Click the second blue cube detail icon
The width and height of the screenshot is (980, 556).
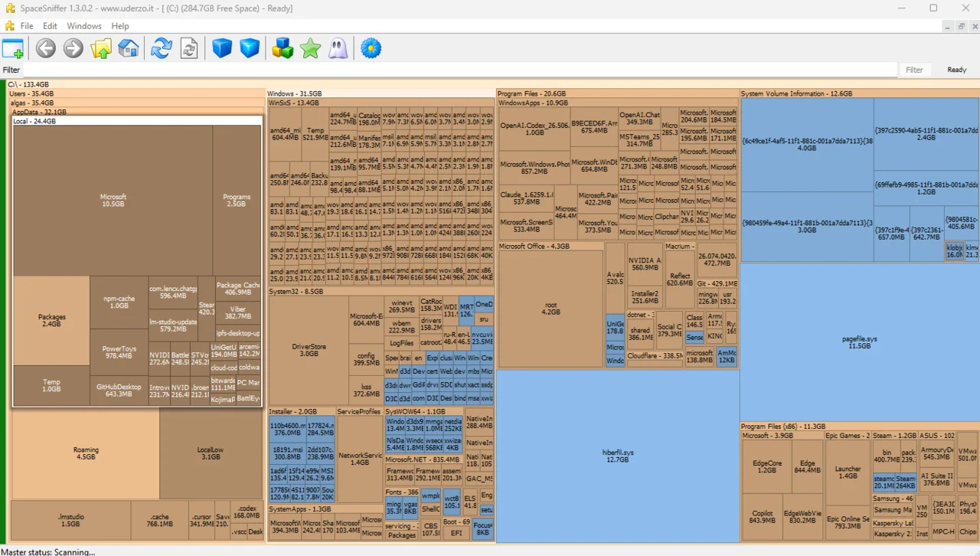(250, 49)
